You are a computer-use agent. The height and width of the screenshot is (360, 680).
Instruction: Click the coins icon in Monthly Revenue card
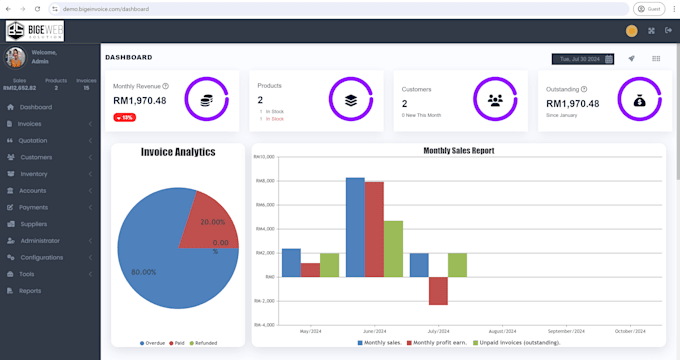[207, 101]
